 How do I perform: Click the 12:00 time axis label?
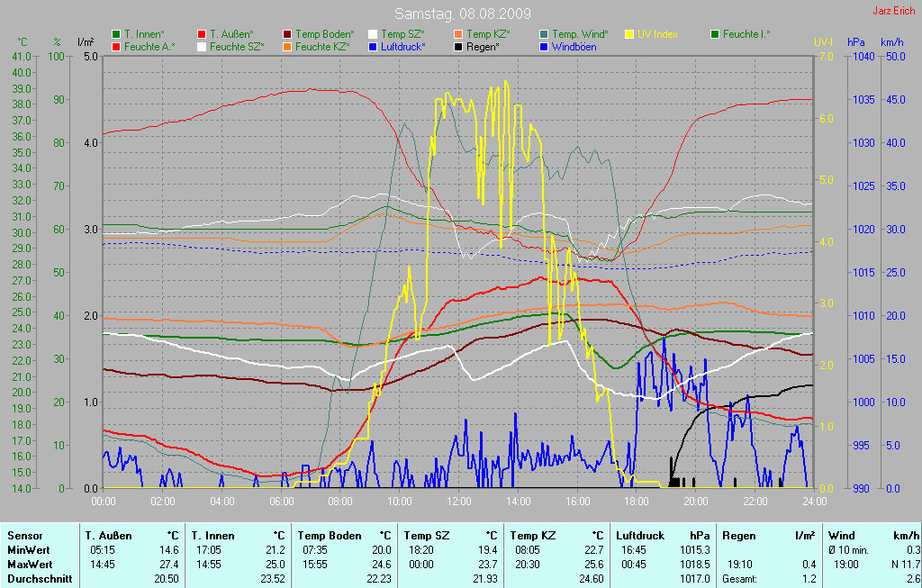click(459, 502)
